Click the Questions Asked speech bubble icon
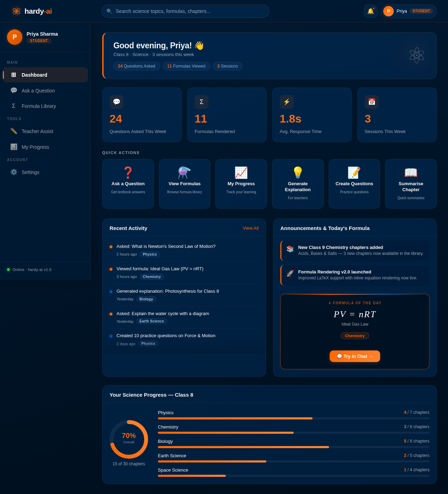Screen dimensions: 448x494 click(x=117, y=102)
